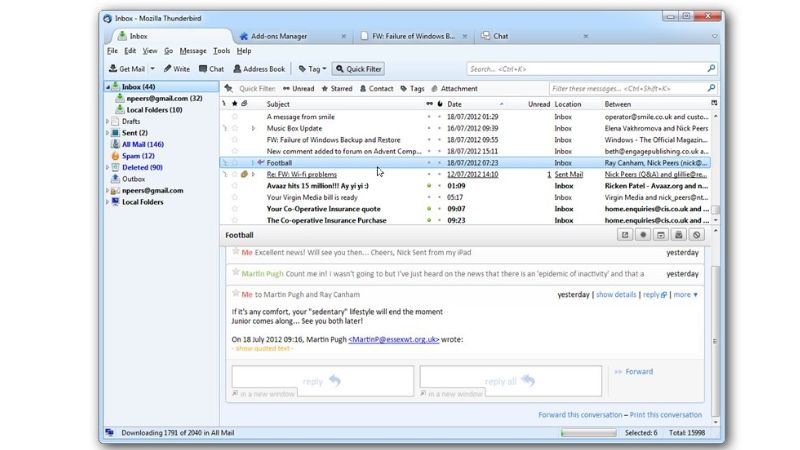Switch to the FW: Failure of Windows B... tab

coord(412,36)
